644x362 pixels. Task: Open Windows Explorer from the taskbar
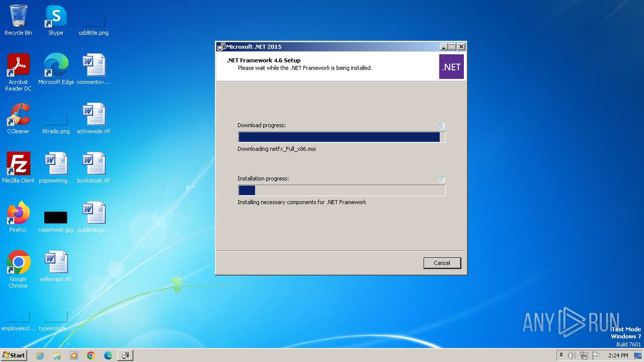[x=57, y=355]
